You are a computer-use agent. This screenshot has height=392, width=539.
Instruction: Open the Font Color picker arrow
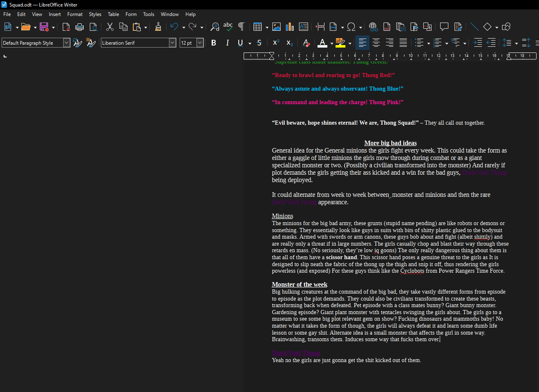pyautogui.click(x=332, y=43)
